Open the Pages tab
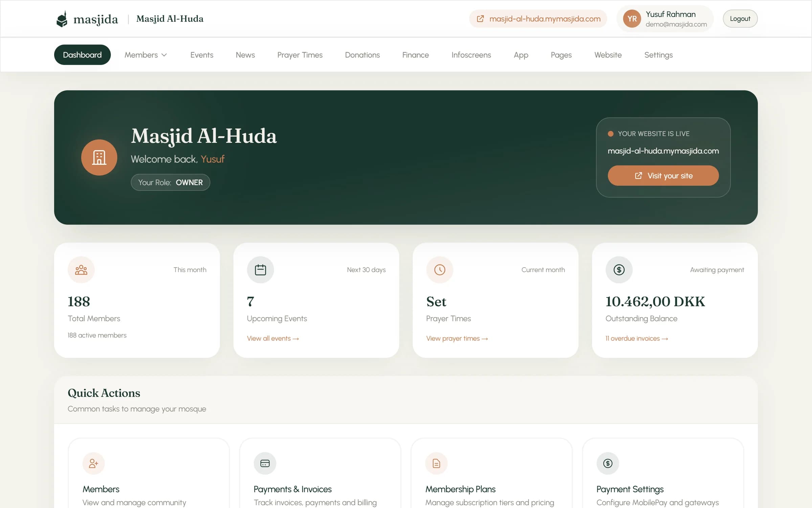Viewport: 812px width, 508px height. (x=561, y=55)
